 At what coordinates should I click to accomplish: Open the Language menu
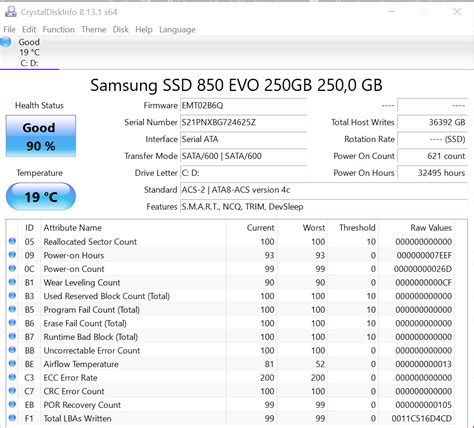tap(177, 29)
